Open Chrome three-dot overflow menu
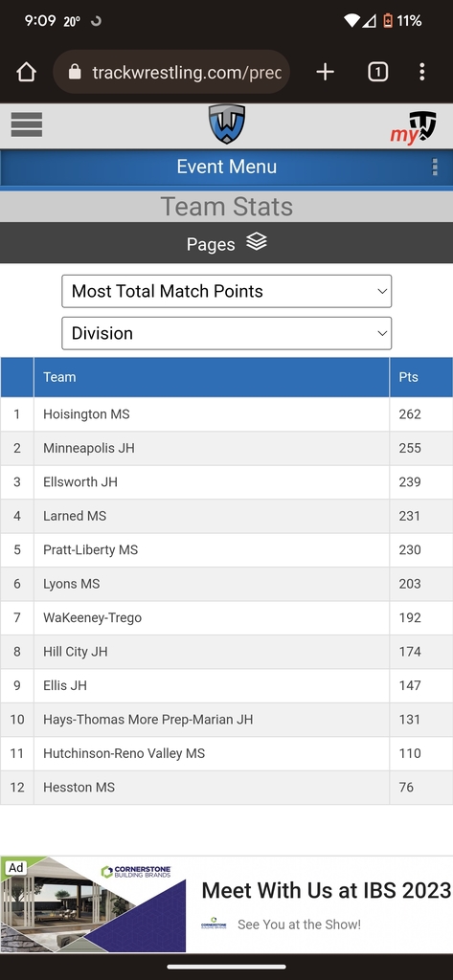This screenshot has width=453, height=980. click(x=422, y=73)
